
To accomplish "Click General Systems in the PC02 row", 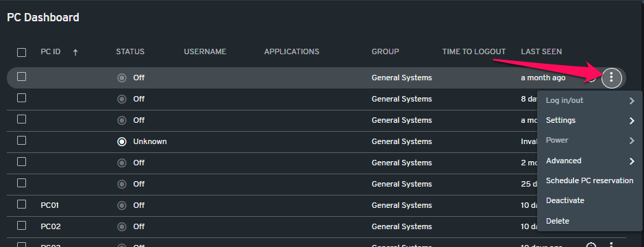I will 401,226.
